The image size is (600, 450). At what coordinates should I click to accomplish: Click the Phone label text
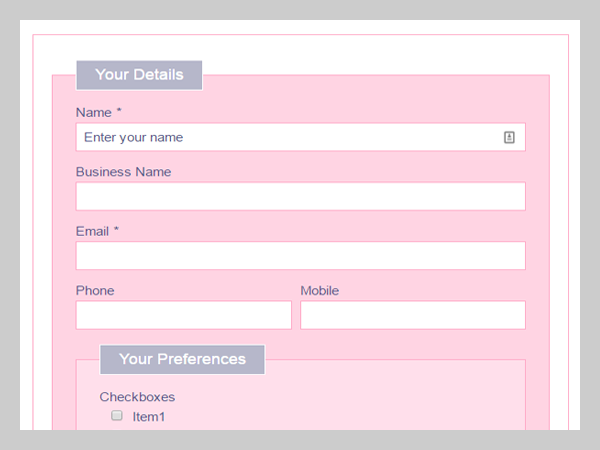[95, 291]
